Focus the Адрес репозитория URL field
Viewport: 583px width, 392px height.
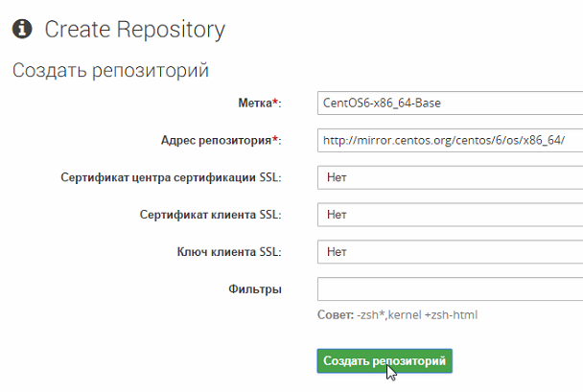coord(449,140)
